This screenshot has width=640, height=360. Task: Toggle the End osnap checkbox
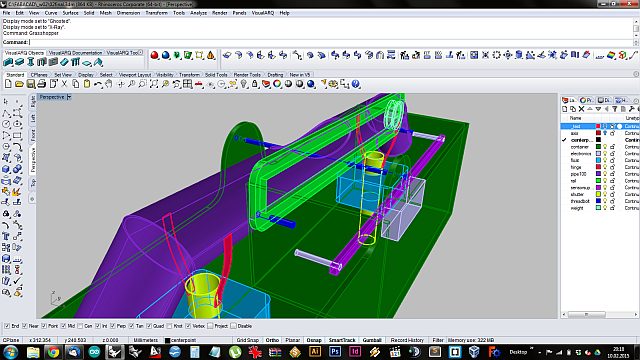coord(7,326)
